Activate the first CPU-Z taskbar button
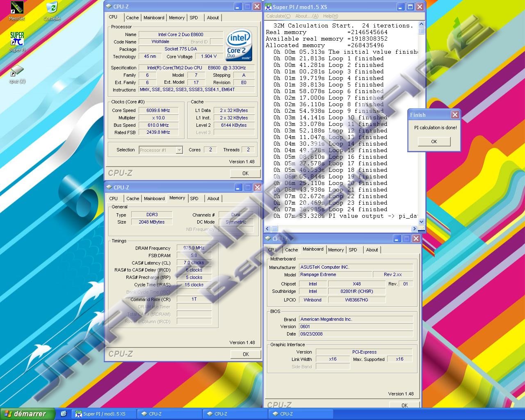 [x=169, y=414]
